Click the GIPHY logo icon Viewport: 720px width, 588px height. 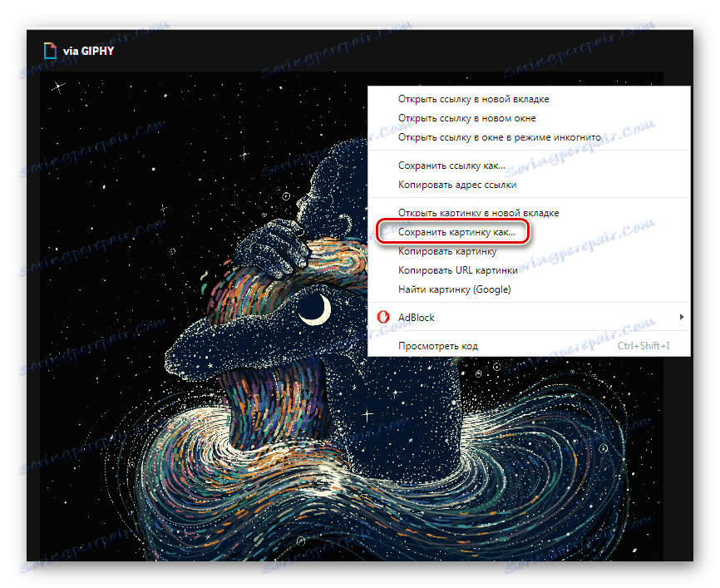[50, 51]
